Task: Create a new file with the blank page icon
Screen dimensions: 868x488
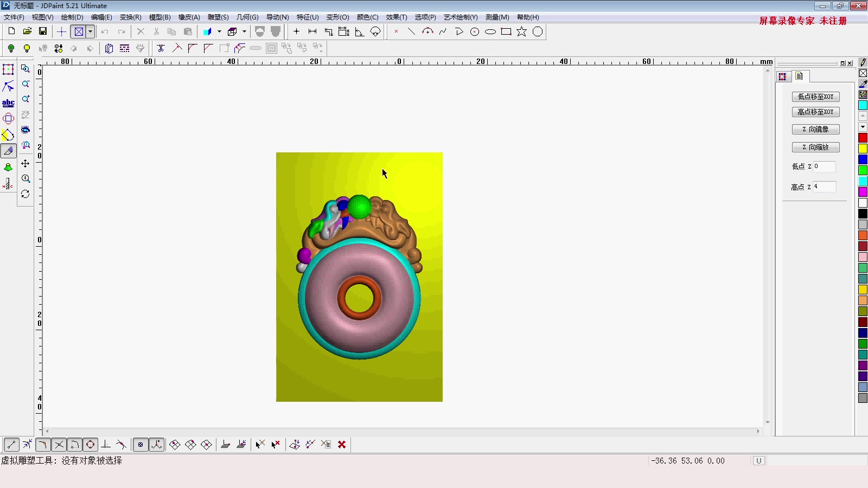Action: pos(11,31)
